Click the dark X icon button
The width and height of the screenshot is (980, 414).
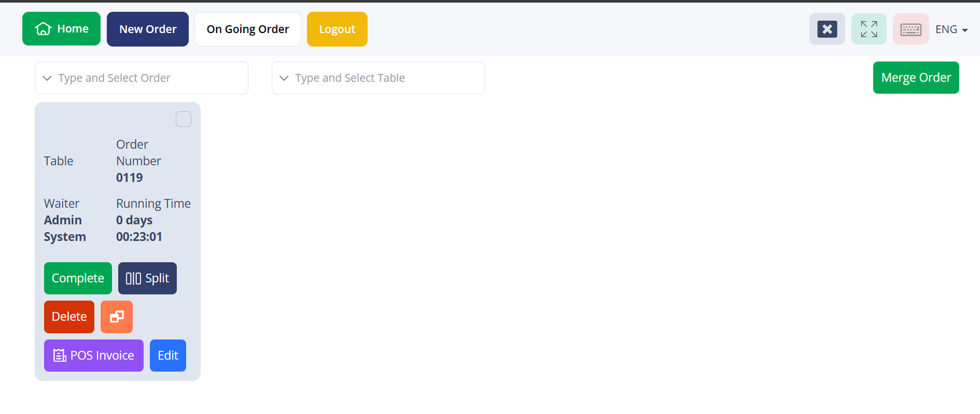coord(827,29)
